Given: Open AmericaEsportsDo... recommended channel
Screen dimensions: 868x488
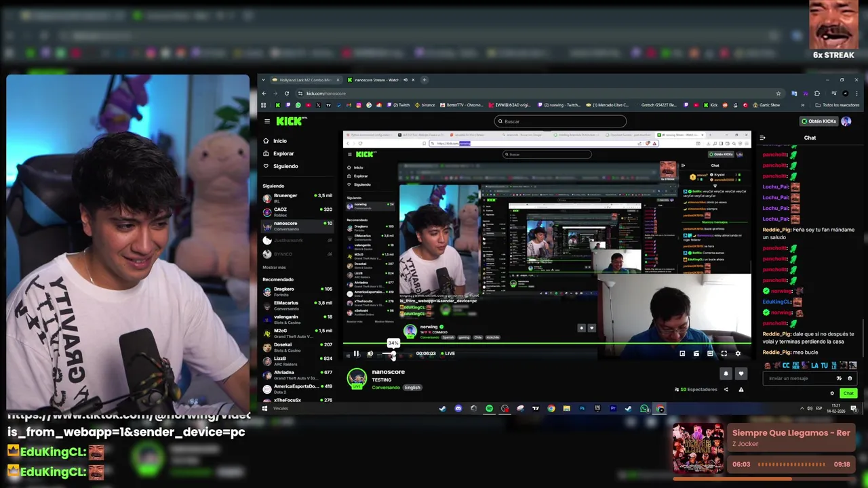Looking at the screenshot, I should (x=298, y=388).
